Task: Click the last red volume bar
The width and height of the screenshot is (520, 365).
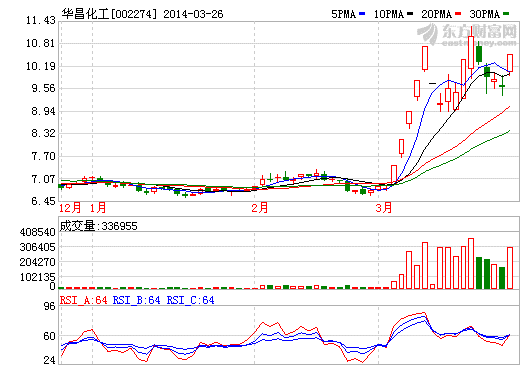Action: [x=510, y=268]
